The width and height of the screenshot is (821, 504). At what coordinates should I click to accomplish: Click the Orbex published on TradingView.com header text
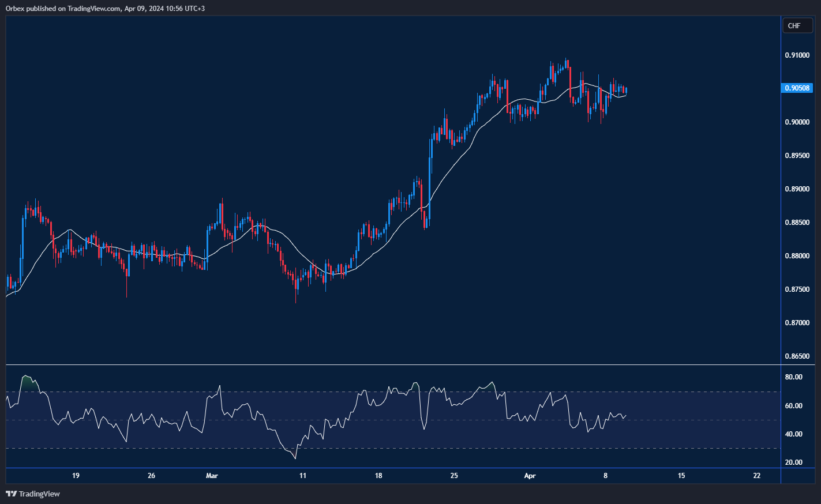coord(105,9)
